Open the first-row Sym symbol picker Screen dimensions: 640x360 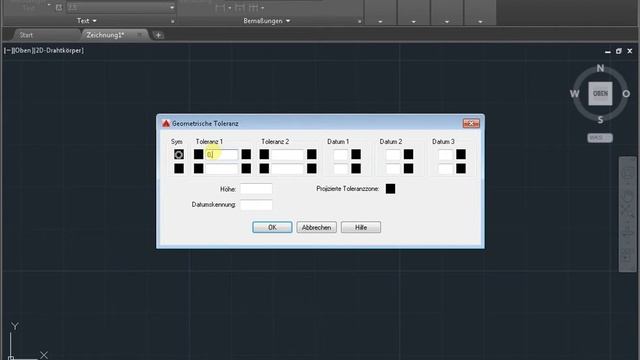point(179,154)
